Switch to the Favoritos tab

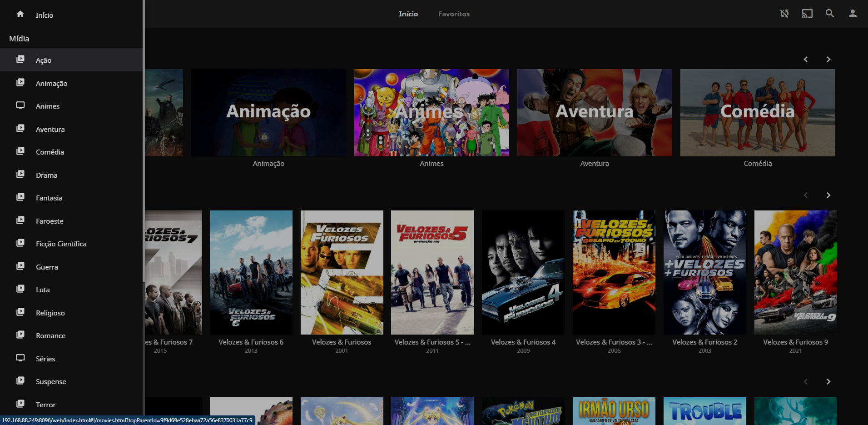[454, 14]
